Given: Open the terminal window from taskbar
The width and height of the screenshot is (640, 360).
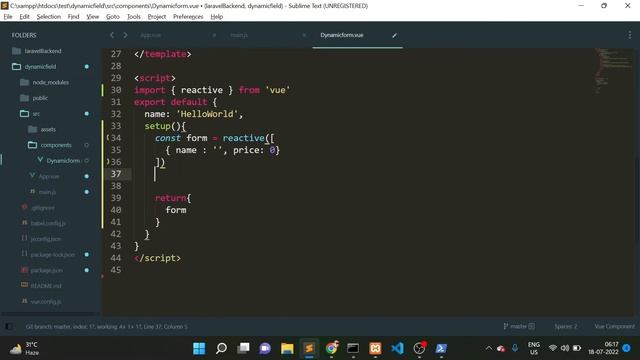Looking at the screenshot, I should click(x=353, y=348).
